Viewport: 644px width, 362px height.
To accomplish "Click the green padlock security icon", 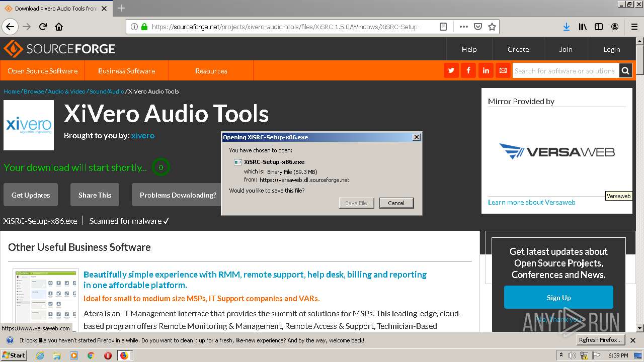I will (144, 27).
